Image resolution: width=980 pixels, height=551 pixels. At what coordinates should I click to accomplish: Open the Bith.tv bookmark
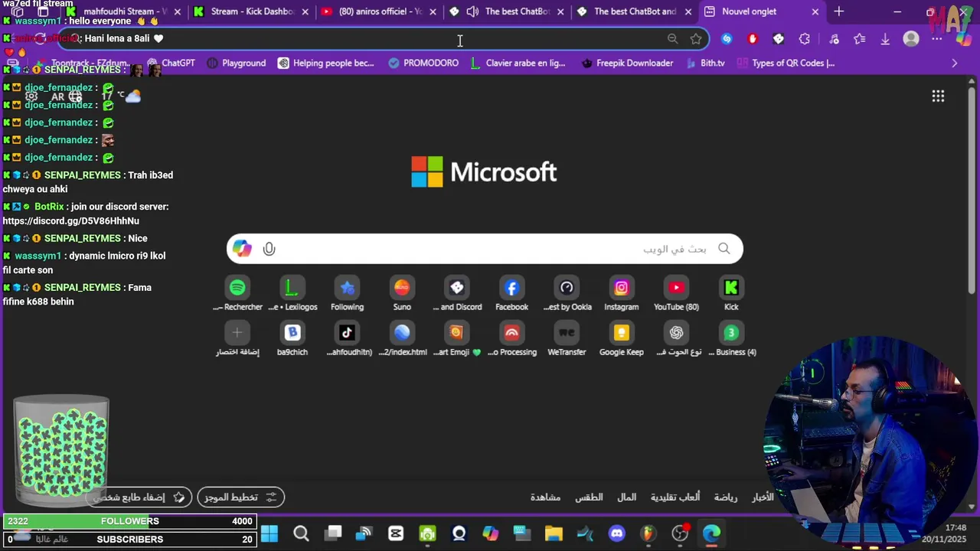point(704,63)
